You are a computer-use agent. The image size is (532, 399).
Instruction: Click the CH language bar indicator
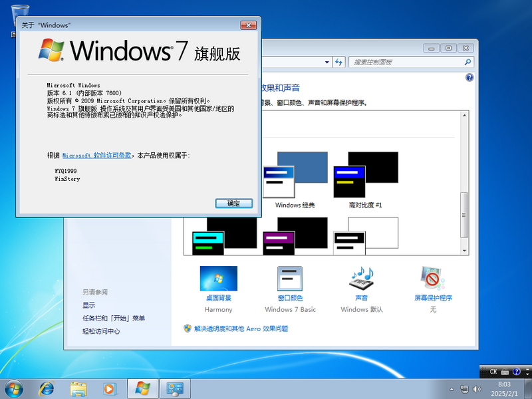[x=493, y=372]
